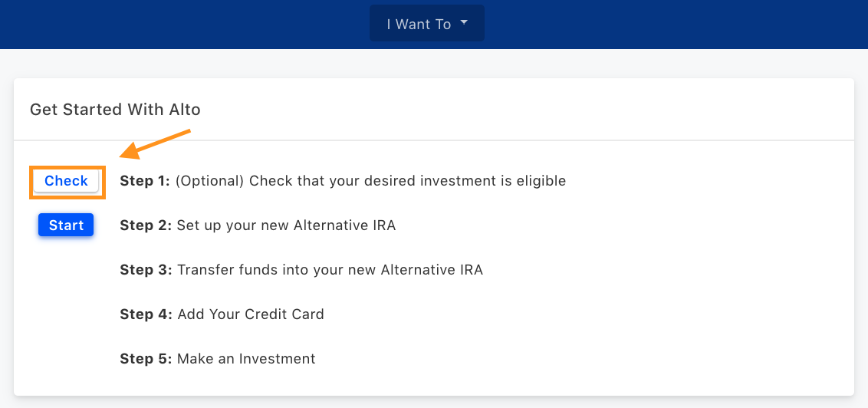Click the Check button for Step 1

click(x=66, y=181)
